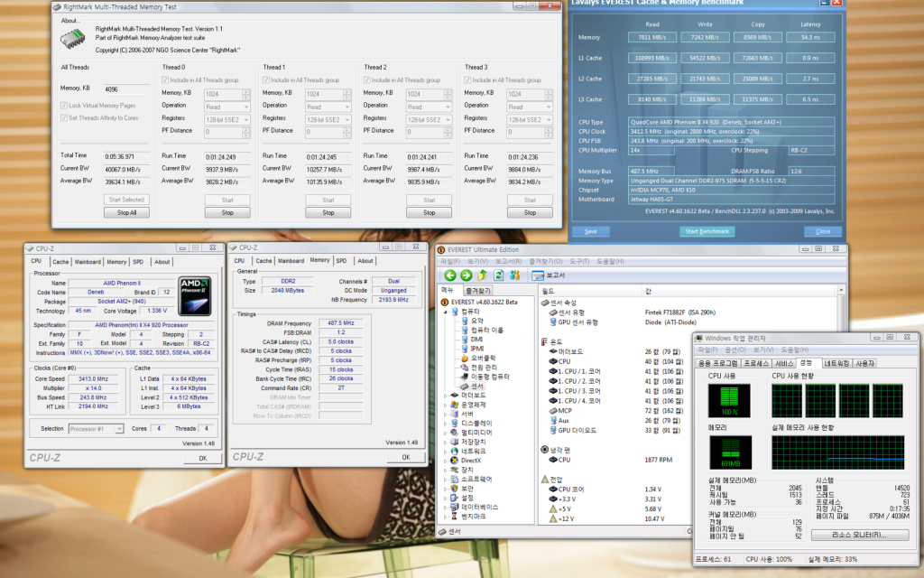Click the Windows 작업 관리자 title bar icon

tap(699, 338)
